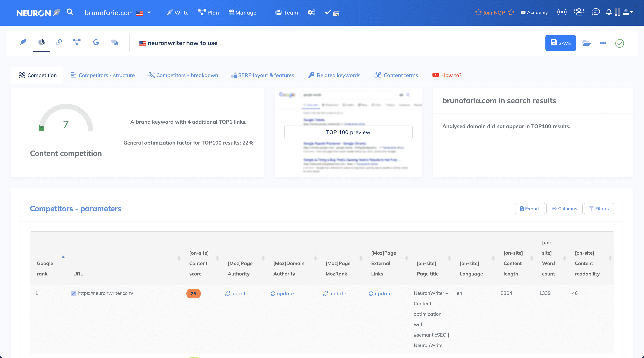Click the broadcast signal icon
Image resolution: width=644 pixels, height=358 pixels.
562,12
